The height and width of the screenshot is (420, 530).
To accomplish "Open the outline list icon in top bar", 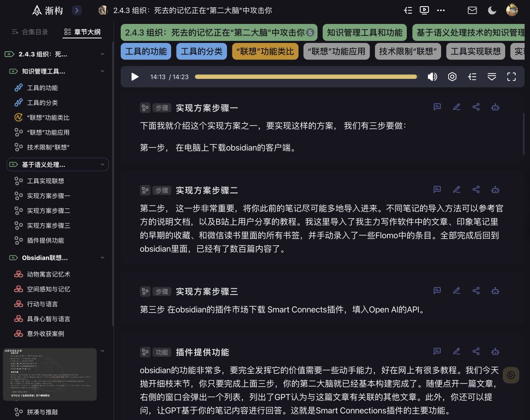I will click(408, 10).
